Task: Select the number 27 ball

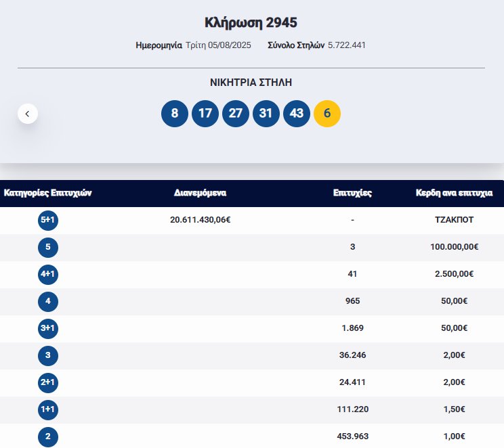Action: pyautogui.click(x=236, y=114)
